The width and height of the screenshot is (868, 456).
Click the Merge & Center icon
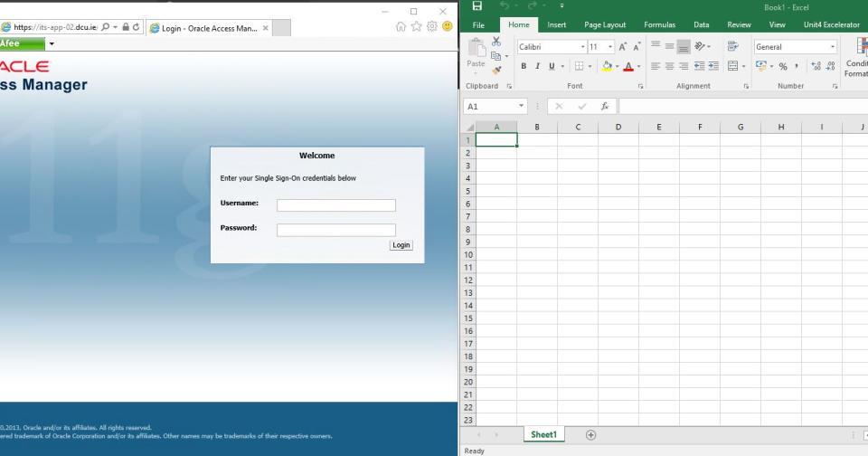(x=733, y=66)
